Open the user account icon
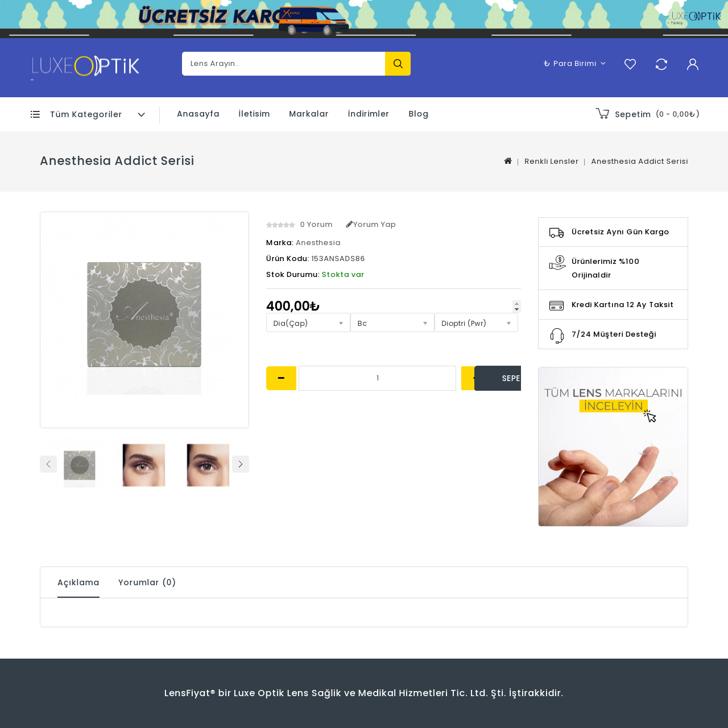The height and width of the screenshot is (728, 728). (693, 64)
